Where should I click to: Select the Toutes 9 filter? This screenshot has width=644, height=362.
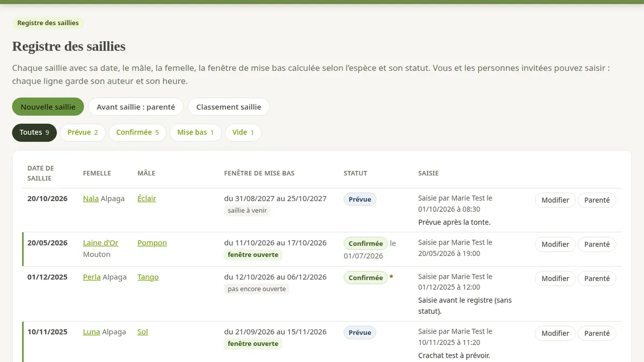point(34,132)
